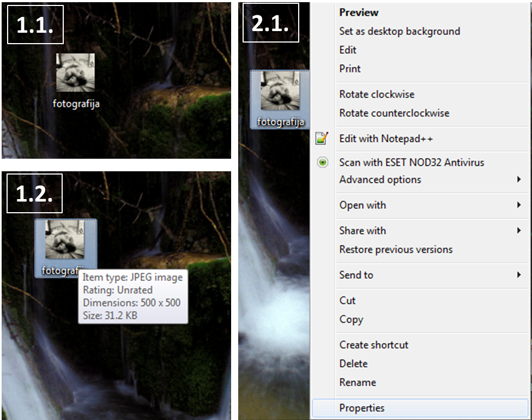532x420 pixels.
Task: Click the Notepad++ icon beside Edit with Notepad++
Action: tap(322, 139)
